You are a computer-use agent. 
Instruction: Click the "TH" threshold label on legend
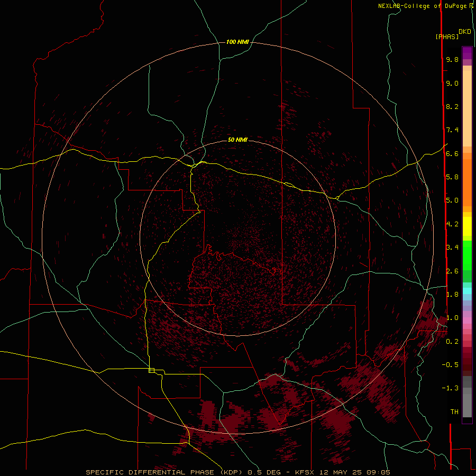pyautogui.click(x=454, y=412)
